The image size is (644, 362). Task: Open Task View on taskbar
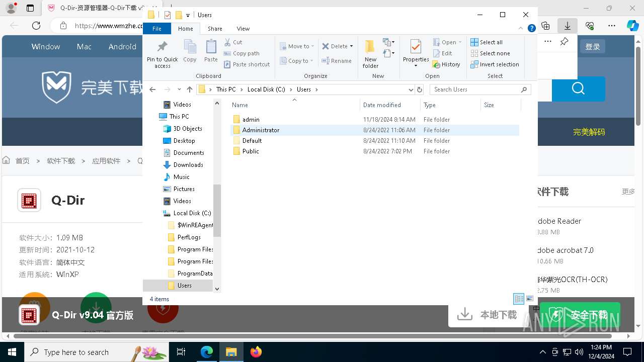[181, 352]
